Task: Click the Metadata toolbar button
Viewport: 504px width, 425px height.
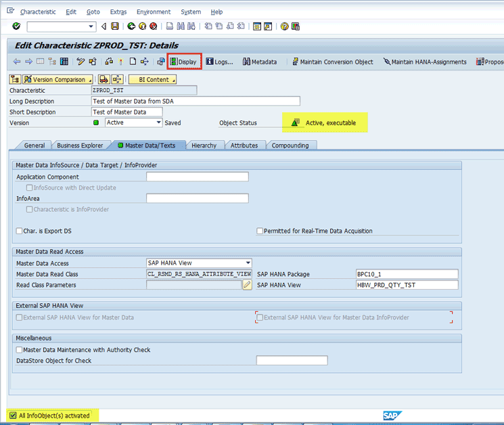Action: point(260,62)
